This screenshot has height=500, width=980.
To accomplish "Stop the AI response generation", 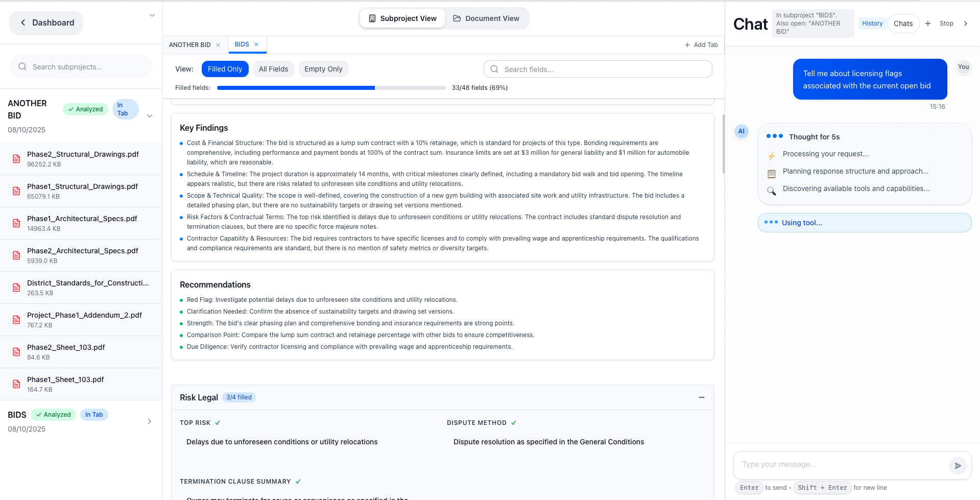I will pos(946,23).
